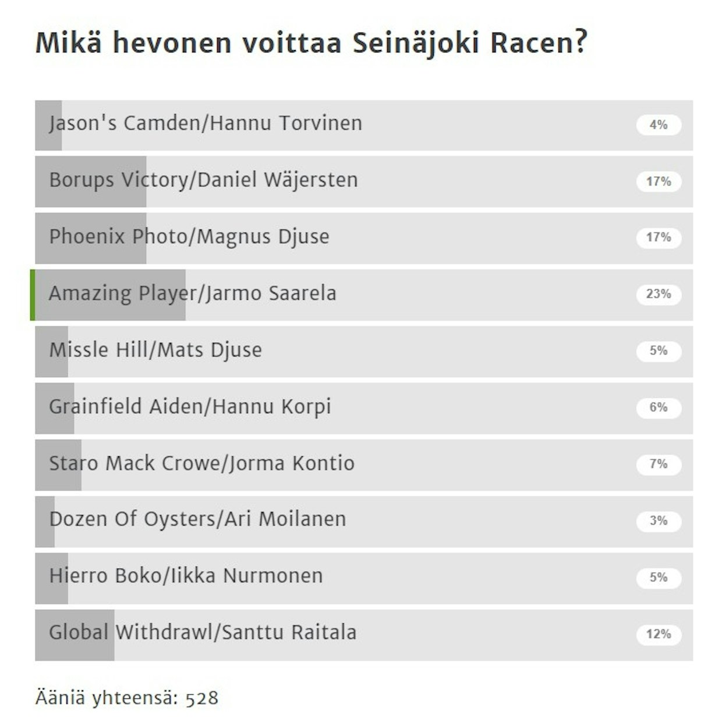Select Staro Mack Crowe/Jorma Kontio row

point(364,465)
